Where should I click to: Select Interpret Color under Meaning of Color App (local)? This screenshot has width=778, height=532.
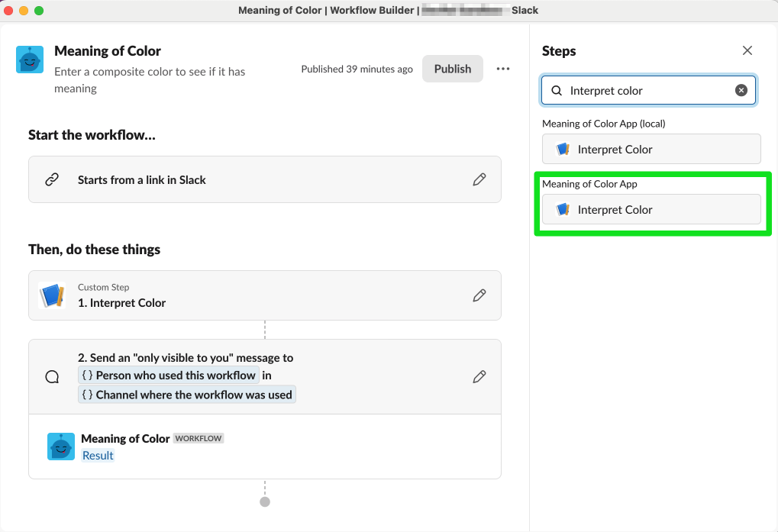tap(650, 149)
